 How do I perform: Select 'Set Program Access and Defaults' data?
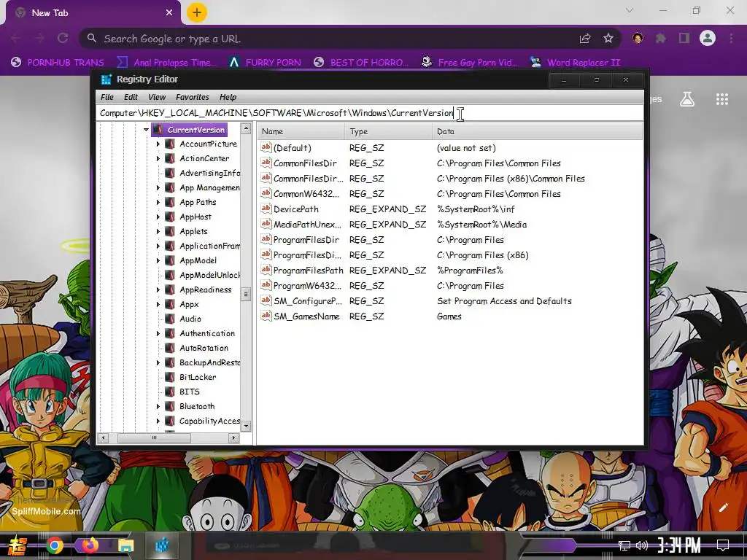coord(504,301)
